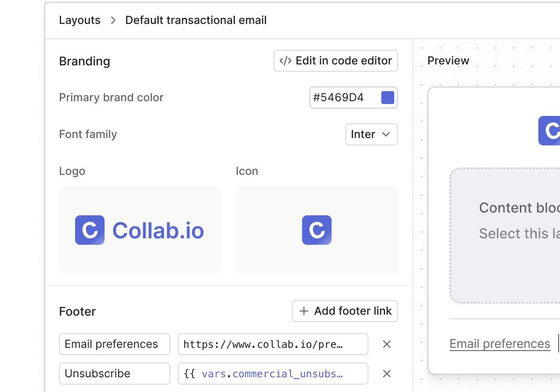The width and height of the screenshot is (560, 392).
Task: Select the Collab.io logo image
Action: pyautogui.click(x=140, y=230)
